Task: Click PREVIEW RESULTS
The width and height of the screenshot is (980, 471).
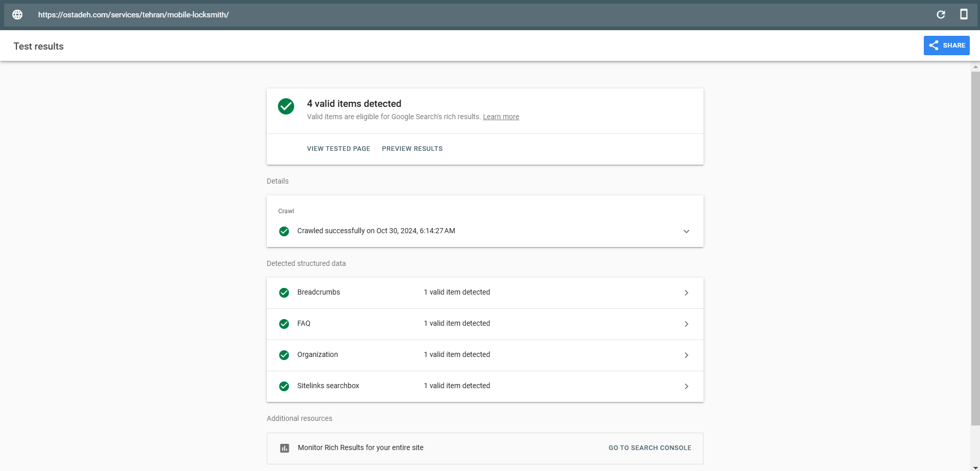Action: (x=412, y=149)
